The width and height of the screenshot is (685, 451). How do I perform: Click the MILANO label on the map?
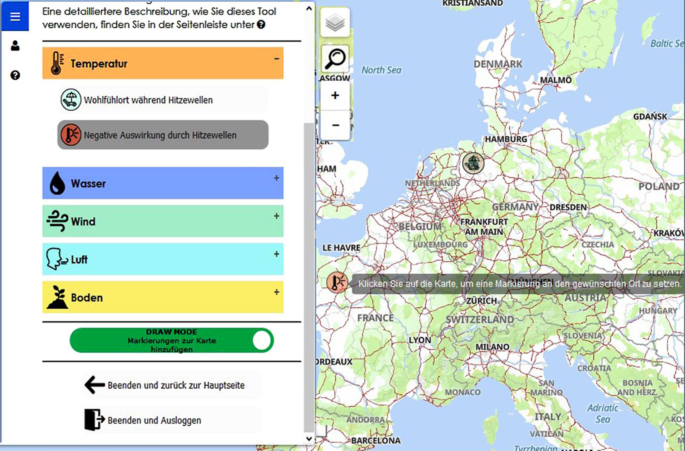click(x=492, y=347)
